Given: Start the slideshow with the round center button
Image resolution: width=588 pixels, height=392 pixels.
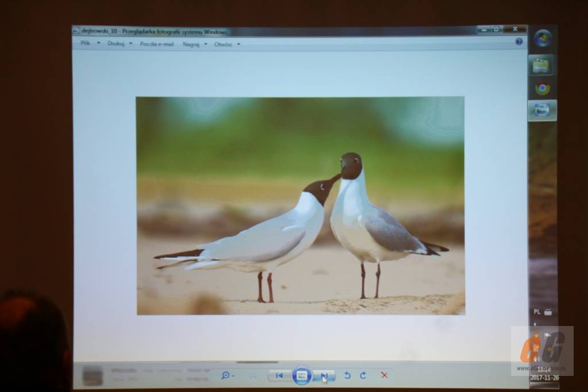Looking at the screenshot, I should (302, 375).
